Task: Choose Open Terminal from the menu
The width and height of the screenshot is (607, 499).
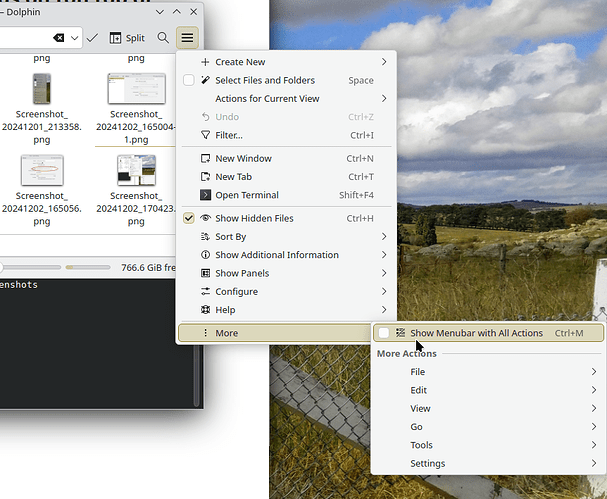Action: [x=286, y=195]
